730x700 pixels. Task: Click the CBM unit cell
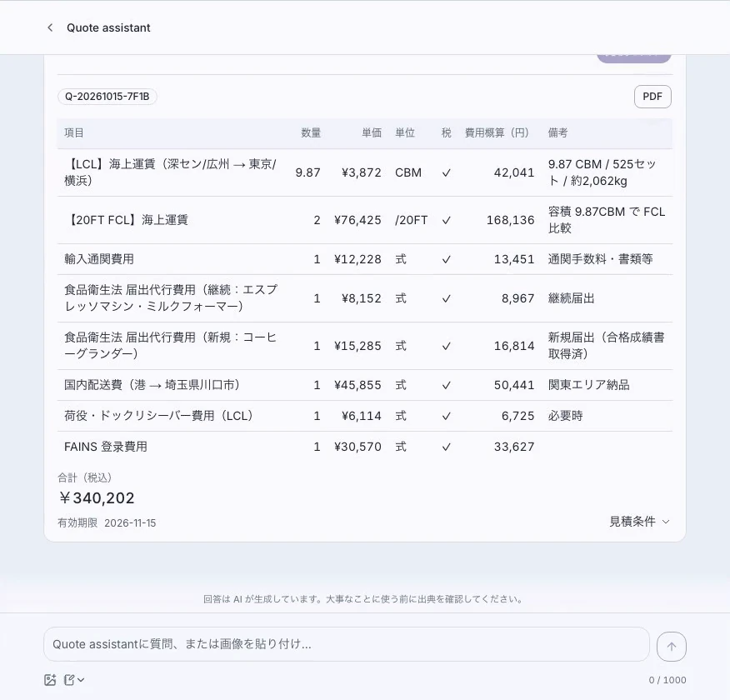(408, 172)
